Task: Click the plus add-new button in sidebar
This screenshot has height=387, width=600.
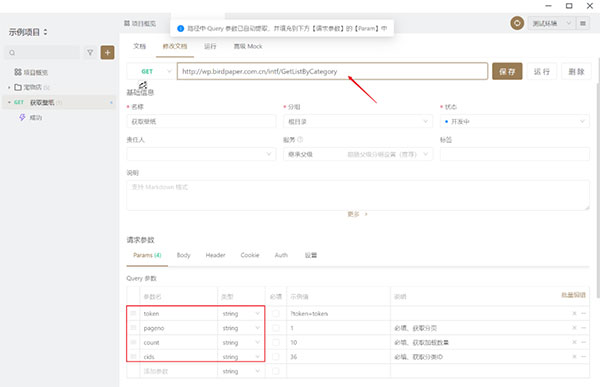Action: point(108,52)
